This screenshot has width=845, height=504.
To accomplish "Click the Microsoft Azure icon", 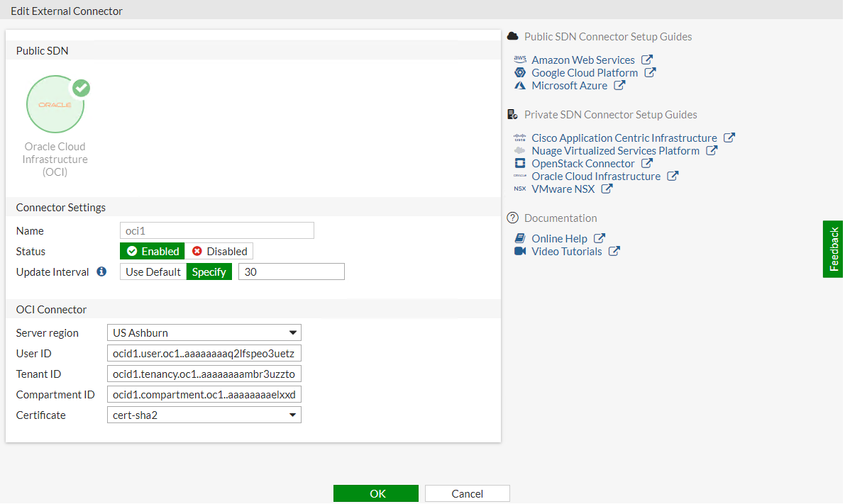I will [520, 85].
